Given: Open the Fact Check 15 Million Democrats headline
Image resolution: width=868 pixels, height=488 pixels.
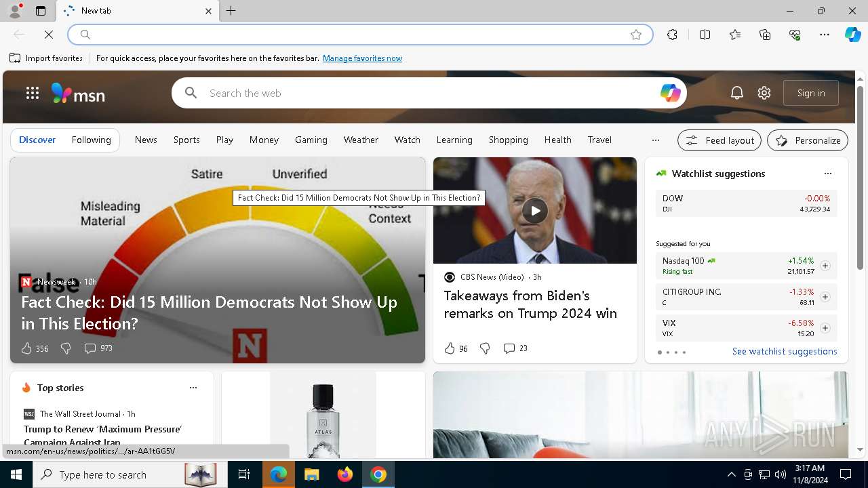Looking at the screenshot, I should (x=209, y=312).
